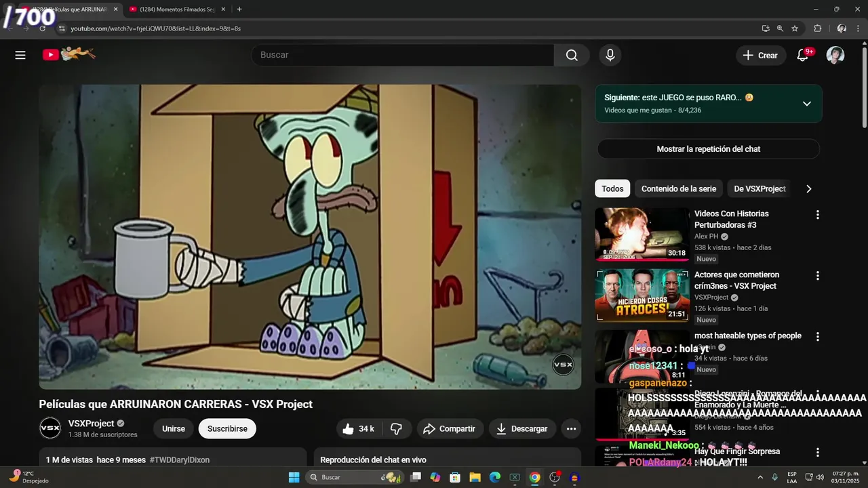
Task: Click the VSX watermark on video
Action: [x=564, y=365]
